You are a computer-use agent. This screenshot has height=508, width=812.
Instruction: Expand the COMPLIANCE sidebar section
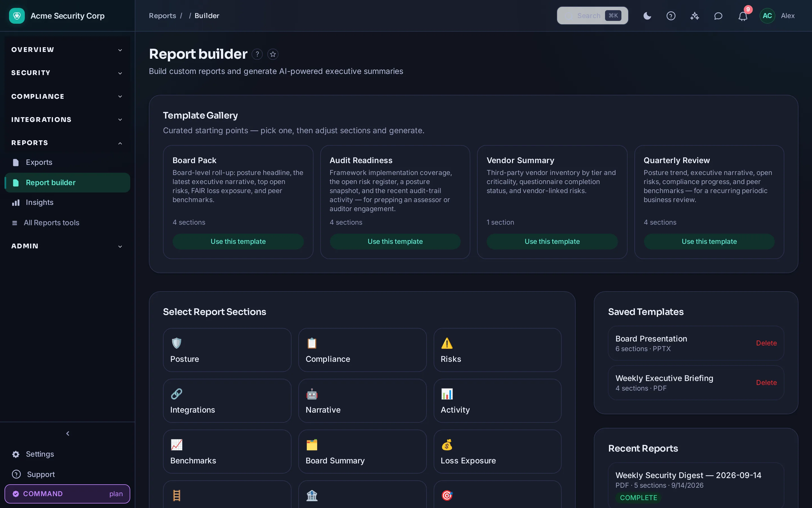[67, 97]
